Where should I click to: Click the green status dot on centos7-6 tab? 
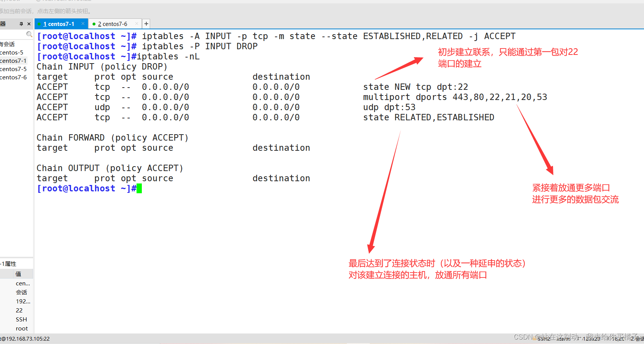pyautogui.click(x=94, y=24)
